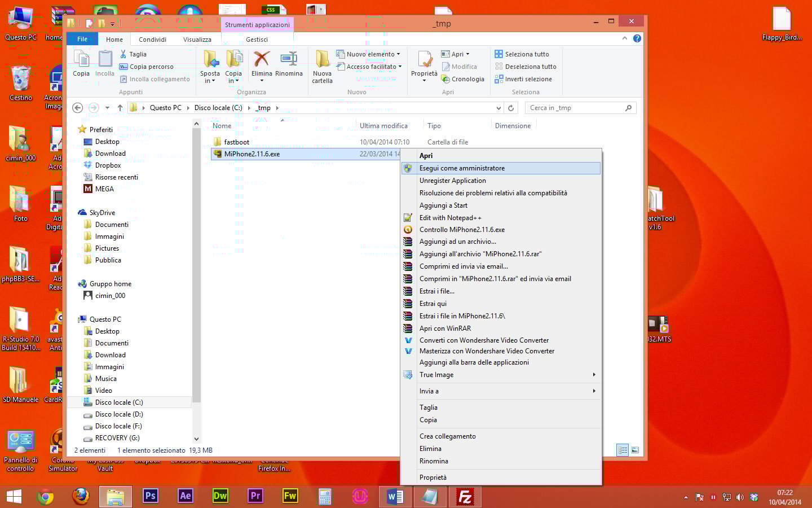Choose Esegui come amministratore

[501, 168]
